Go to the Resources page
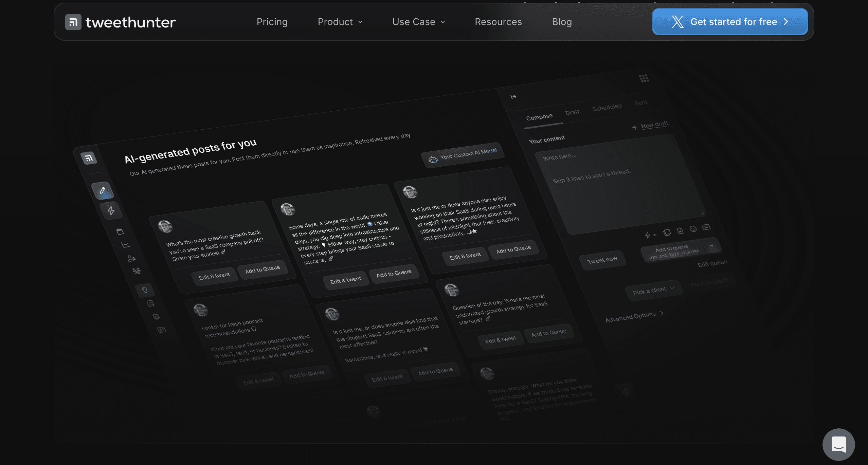868x465 pixels. coord(498,22)
